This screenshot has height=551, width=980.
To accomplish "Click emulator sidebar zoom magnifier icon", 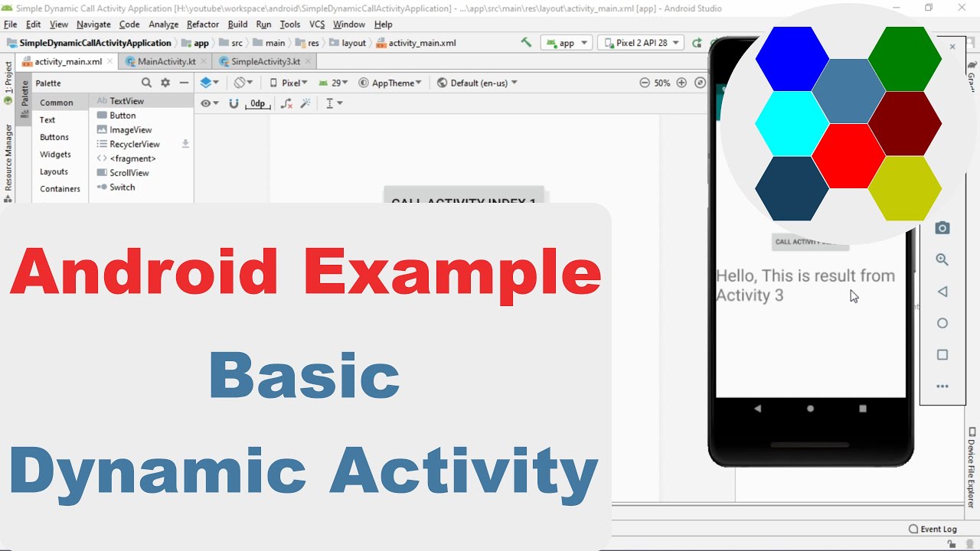I will [x=942, y=260].
